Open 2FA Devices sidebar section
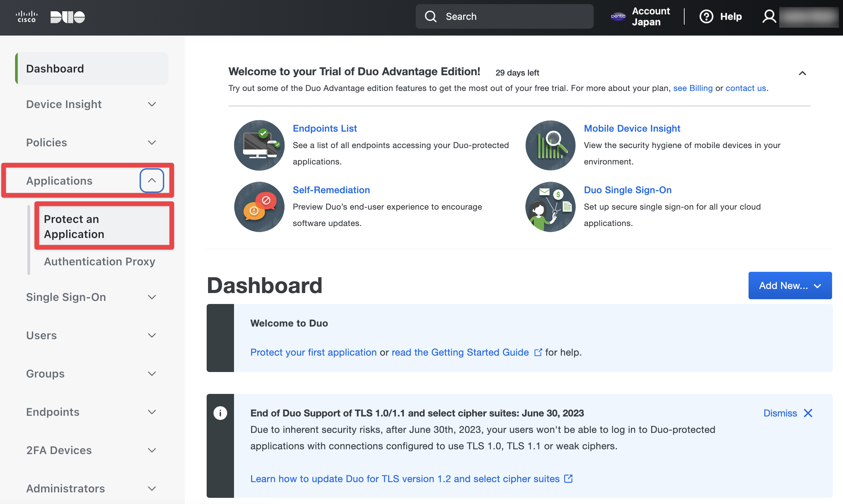This screenshot has width=843, height=504. point(59,450)
